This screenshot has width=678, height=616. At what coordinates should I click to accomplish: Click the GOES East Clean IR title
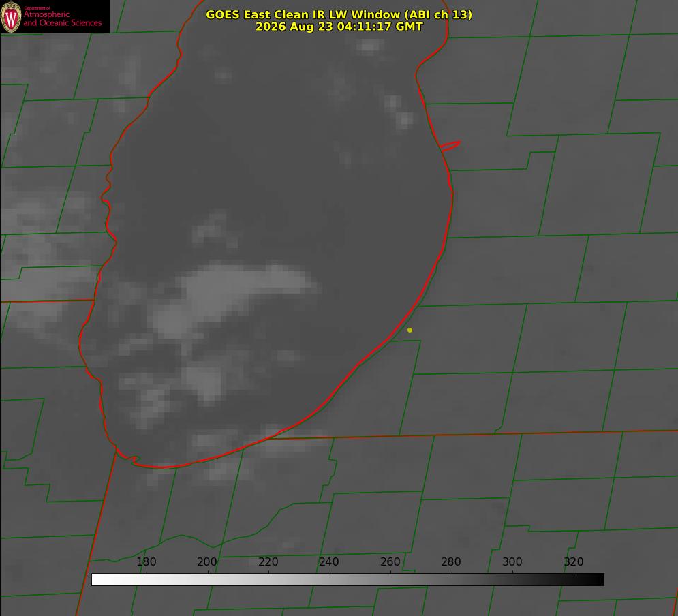(339, 14)
